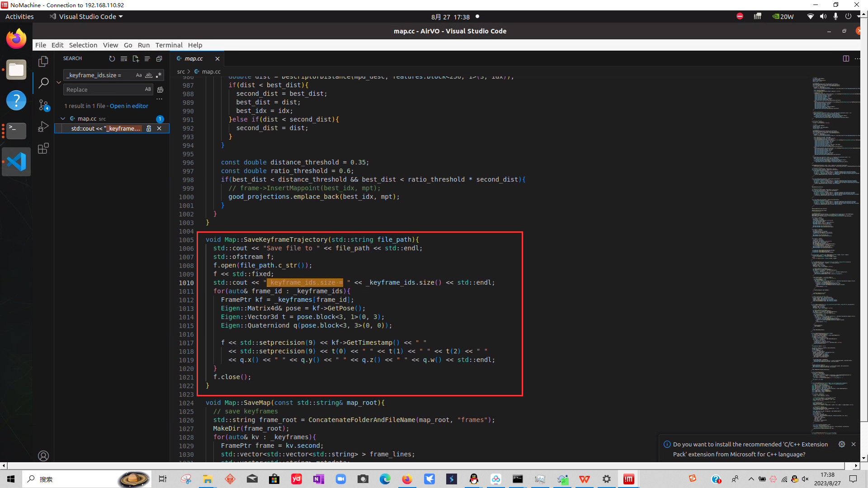Collapse map.cc search result group
Screen dimensions: 868x488
coord(63,118)
